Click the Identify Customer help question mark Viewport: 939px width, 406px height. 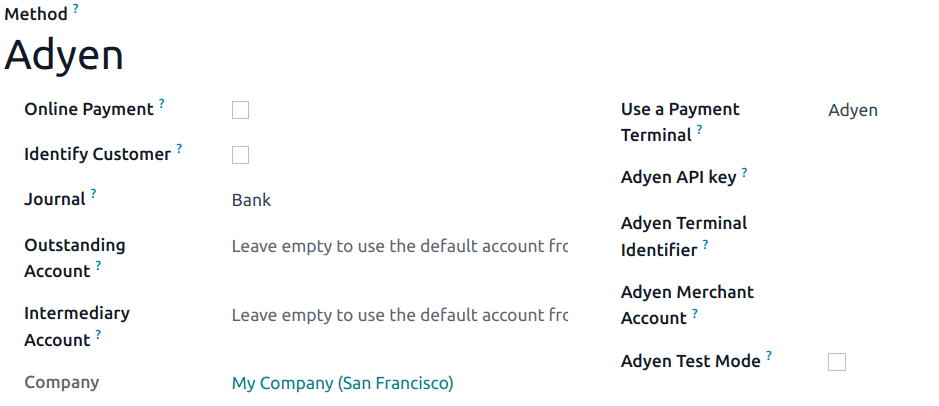coord(179,148)
